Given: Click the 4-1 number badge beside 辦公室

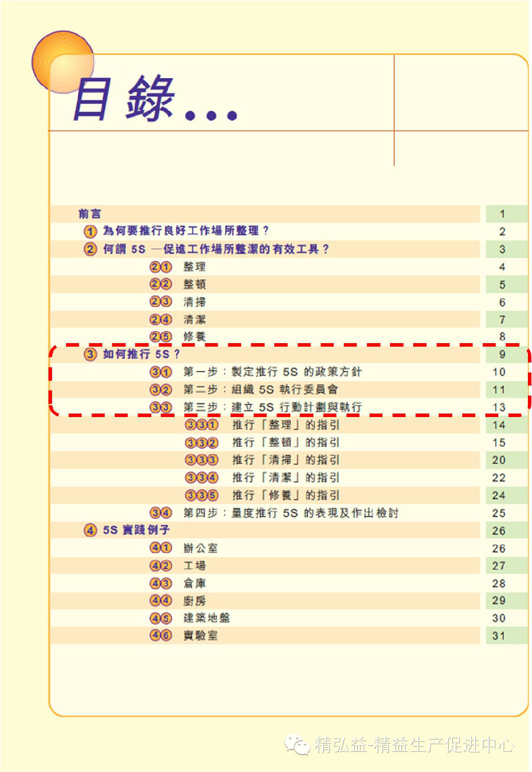Looking at the screenshot, I should point(161,548).
